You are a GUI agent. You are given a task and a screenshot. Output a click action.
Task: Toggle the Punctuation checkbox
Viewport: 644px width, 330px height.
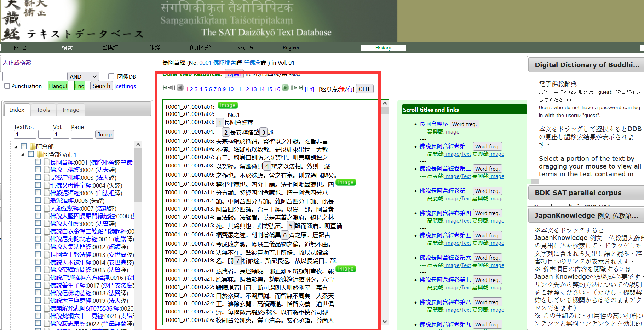tap(7, 86)
